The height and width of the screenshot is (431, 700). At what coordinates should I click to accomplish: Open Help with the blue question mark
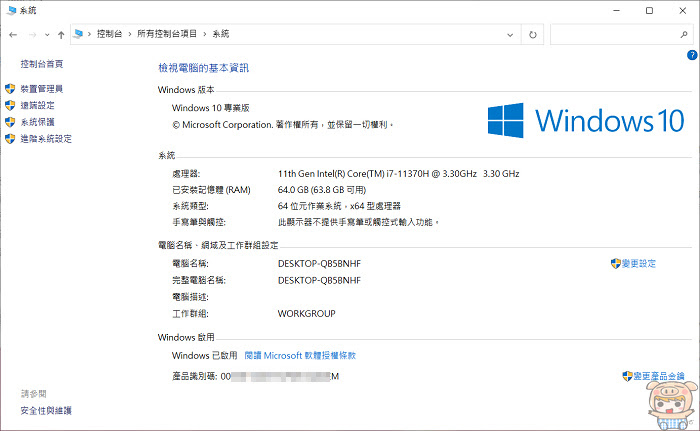[x=692, y=55]
